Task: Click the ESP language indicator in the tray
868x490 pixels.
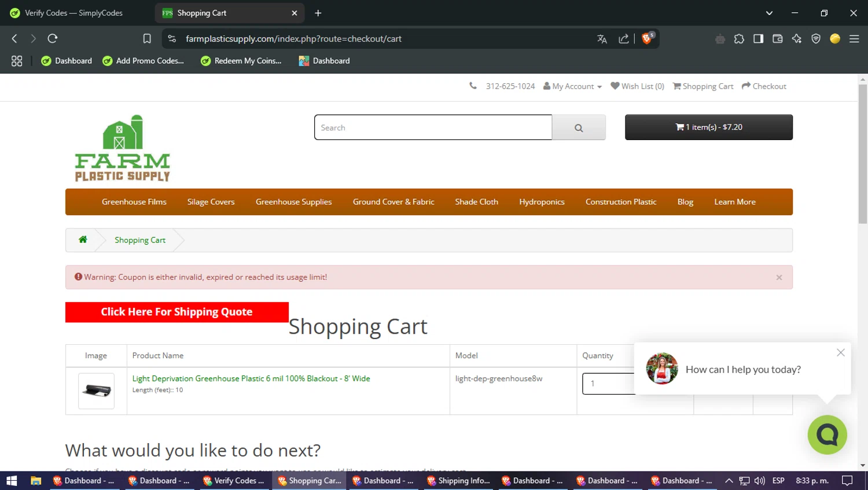Action: click(x=778, y=481)
